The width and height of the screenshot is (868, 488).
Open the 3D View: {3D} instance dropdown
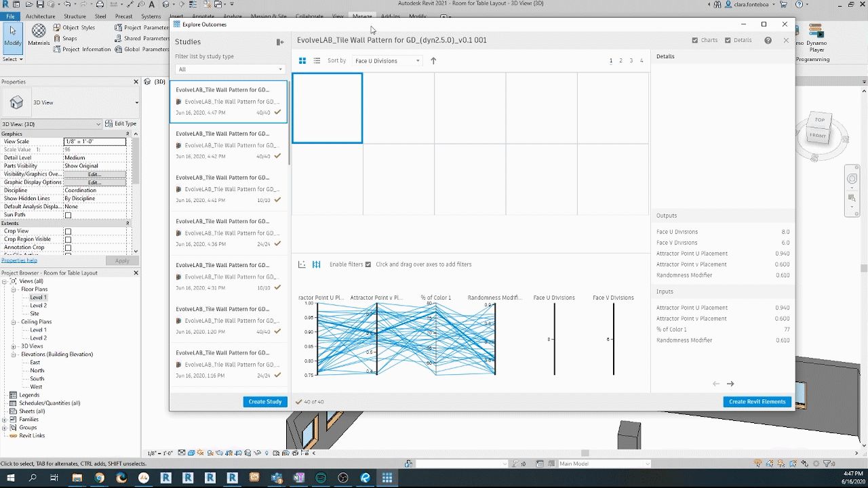coord(52,124)
